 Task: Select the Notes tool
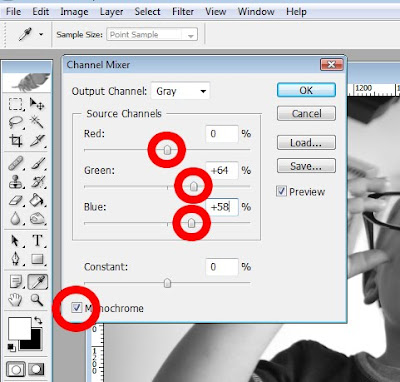point(16,281)
